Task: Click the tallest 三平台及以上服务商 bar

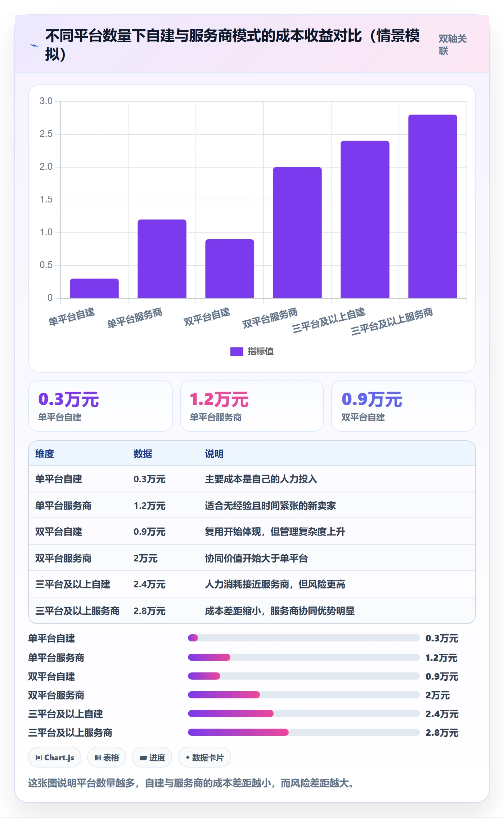Action: pyautogui.click(x=433, y=206)
